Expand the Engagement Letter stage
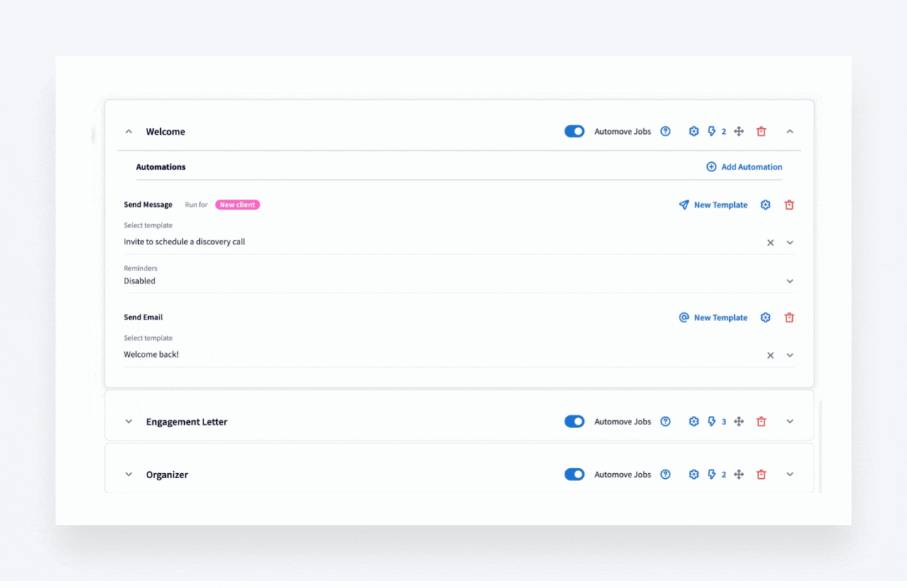The height and width of the screenshot is (588, 907). tap(790, 422)
